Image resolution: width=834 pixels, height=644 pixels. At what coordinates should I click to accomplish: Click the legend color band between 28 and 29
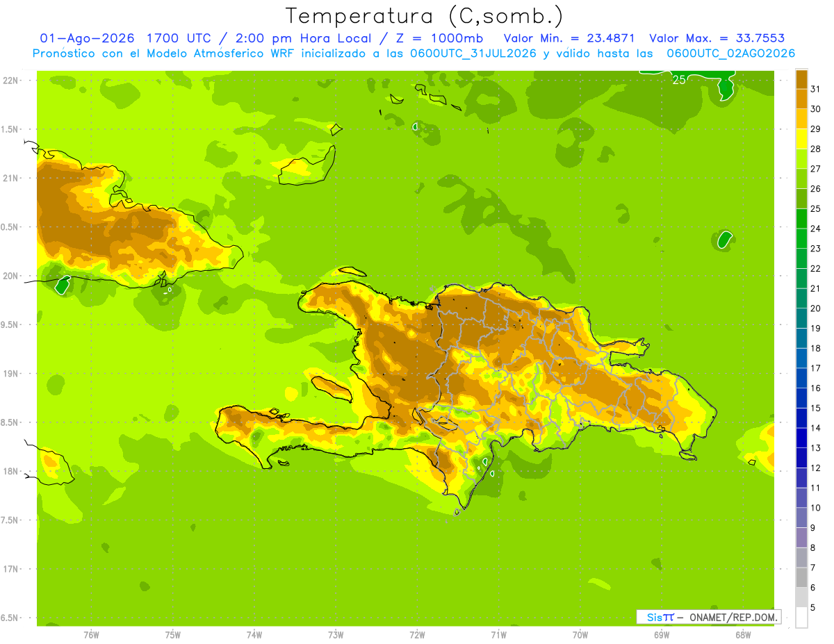(801, 139)
